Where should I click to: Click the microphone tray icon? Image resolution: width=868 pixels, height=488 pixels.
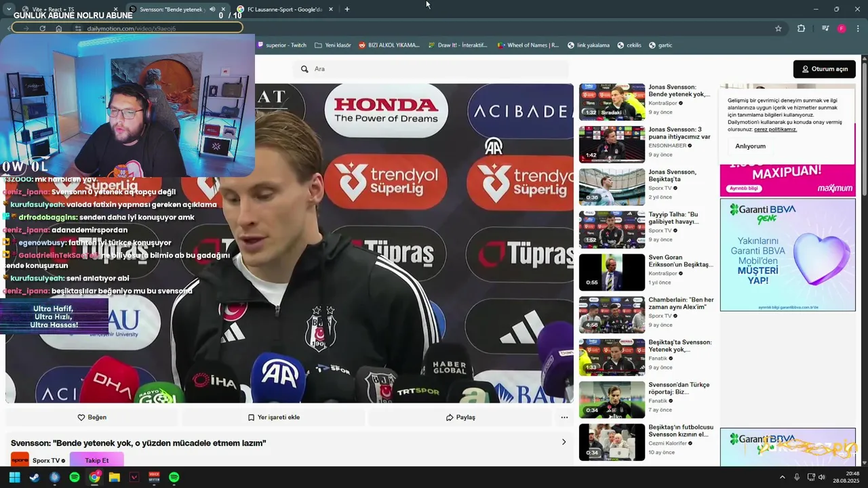pyautogui.click(x=797, y=477)
